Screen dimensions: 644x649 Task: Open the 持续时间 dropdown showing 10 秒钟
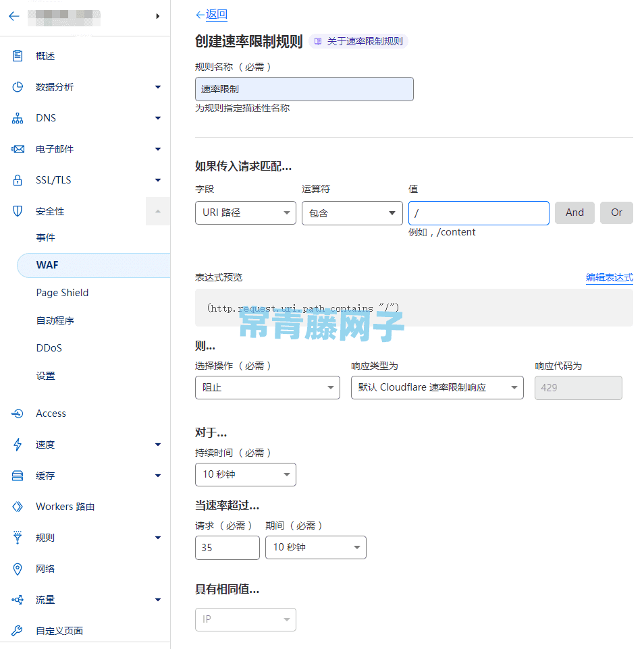(x=245, y=474)
